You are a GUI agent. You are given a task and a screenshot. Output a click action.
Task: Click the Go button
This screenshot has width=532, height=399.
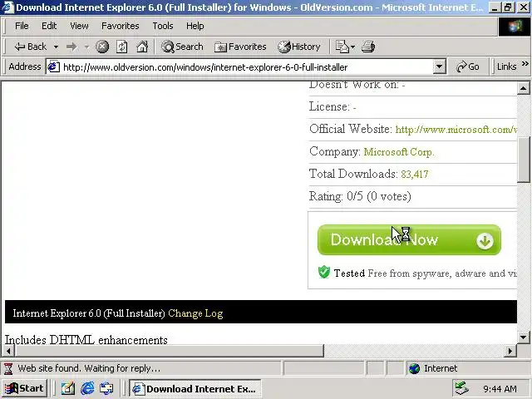(x=468, y=66)
